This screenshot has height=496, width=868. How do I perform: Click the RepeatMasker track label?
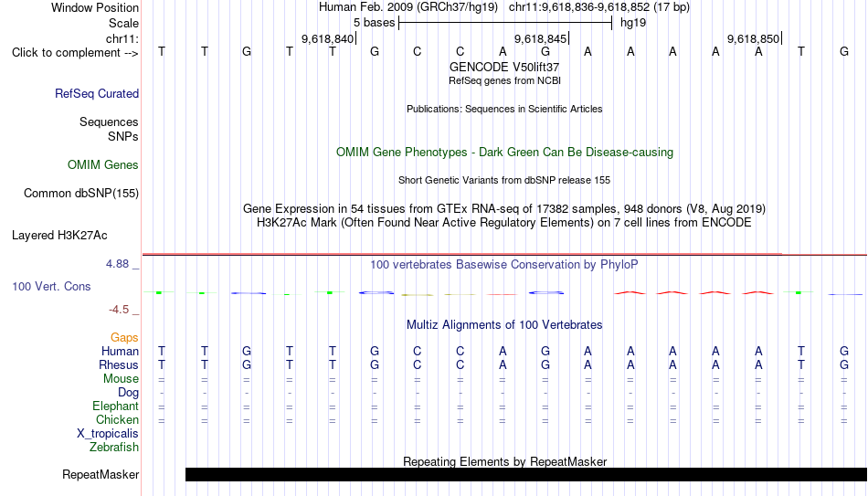101,474
